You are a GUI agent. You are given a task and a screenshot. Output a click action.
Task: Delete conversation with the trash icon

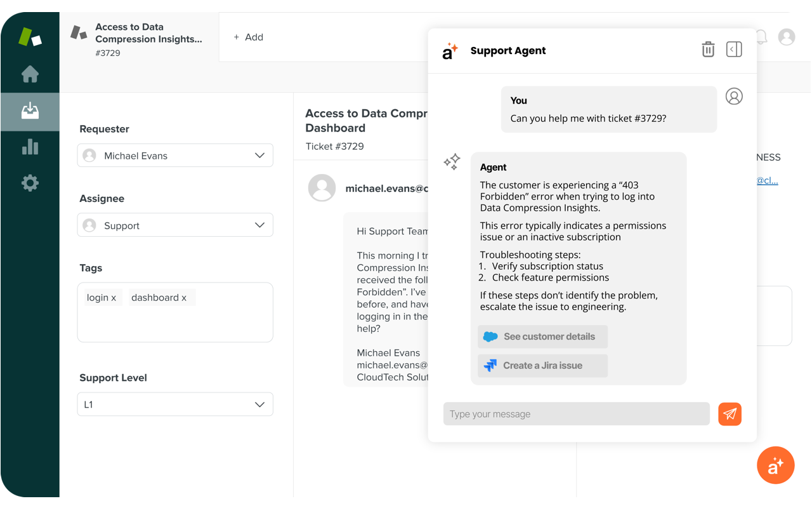click(708, 49)
